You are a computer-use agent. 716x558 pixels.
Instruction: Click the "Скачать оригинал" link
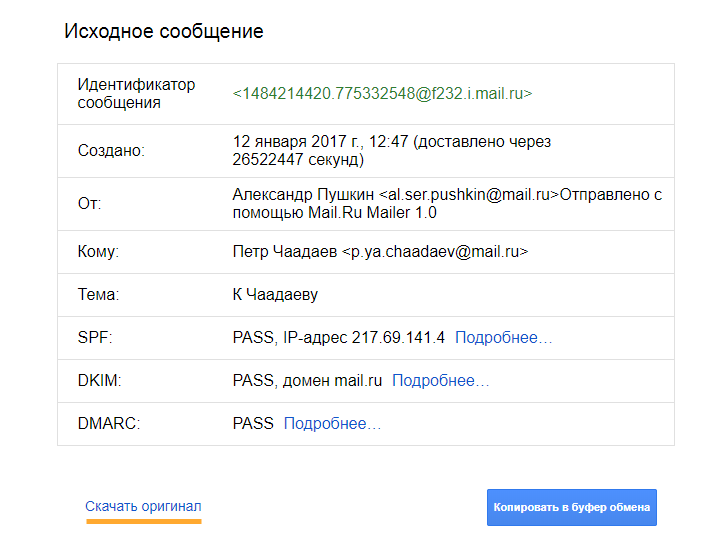[143, 506]
